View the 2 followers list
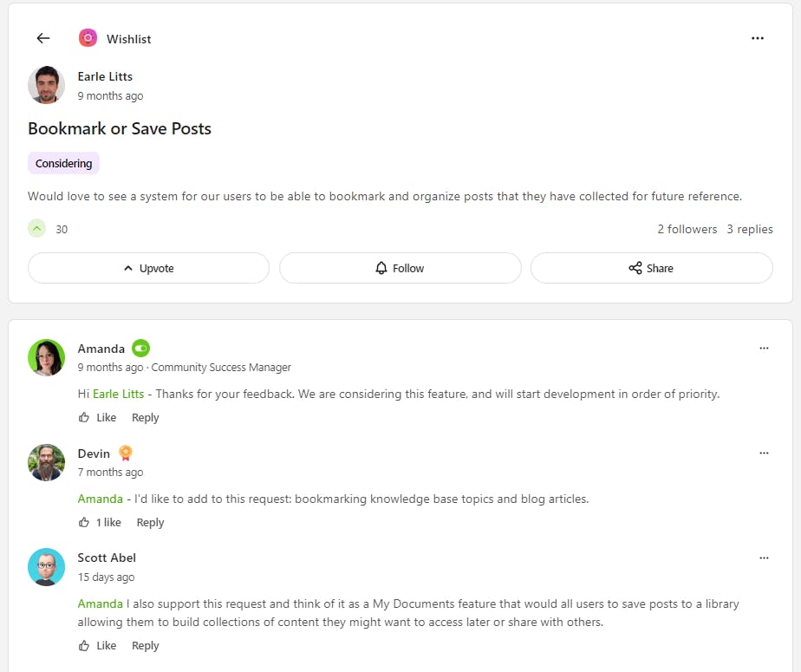801x672 pixels. 687,229
